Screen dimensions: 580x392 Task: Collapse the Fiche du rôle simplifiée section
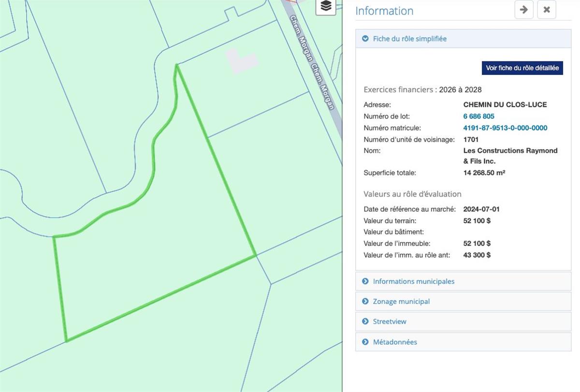[x=463, y=39]
